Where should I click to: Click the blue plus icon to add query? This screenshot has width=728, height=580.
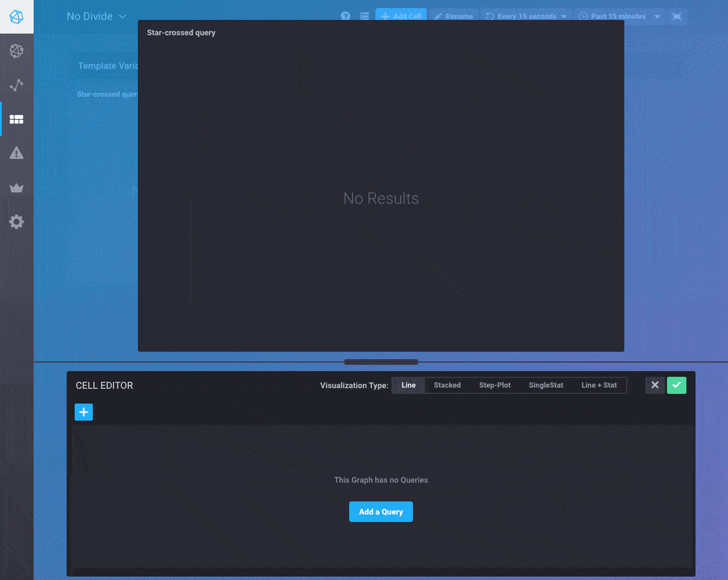84,412
